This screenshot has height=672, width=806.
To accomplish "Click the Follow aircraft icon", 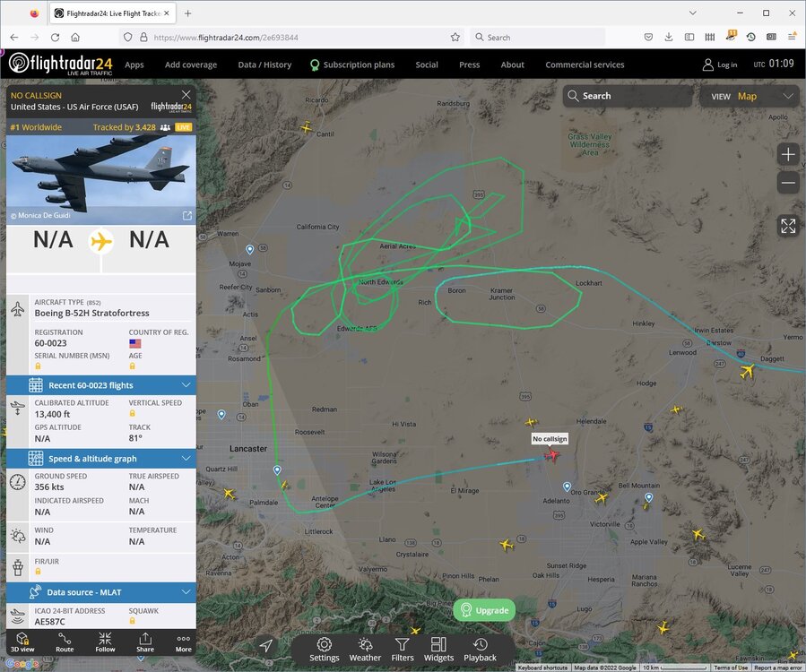I will 105,642.
